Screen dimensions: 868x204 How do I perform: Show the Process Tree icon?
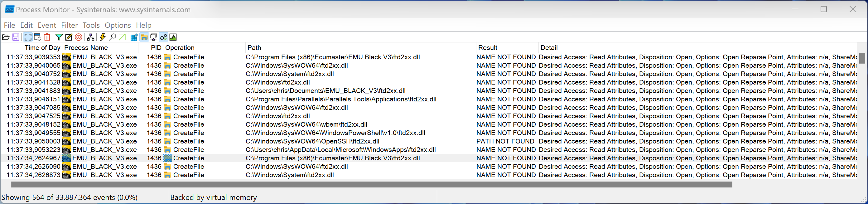91,37
